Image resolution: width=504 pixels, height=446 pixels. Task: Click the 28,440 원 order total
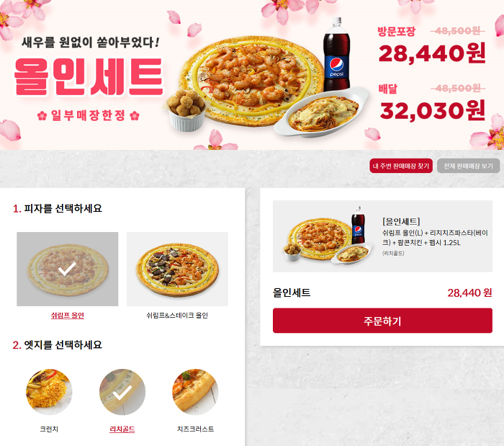(x=469, y=293)
